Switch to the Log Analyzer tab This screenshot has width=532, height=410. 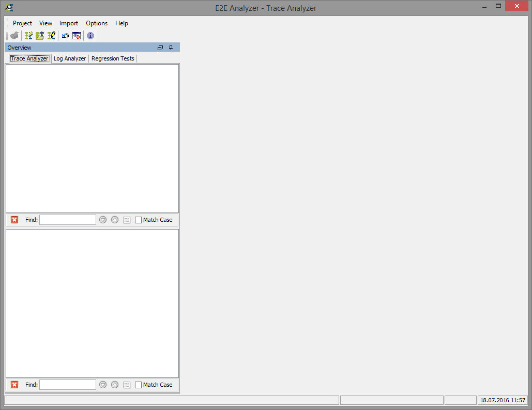69,58
